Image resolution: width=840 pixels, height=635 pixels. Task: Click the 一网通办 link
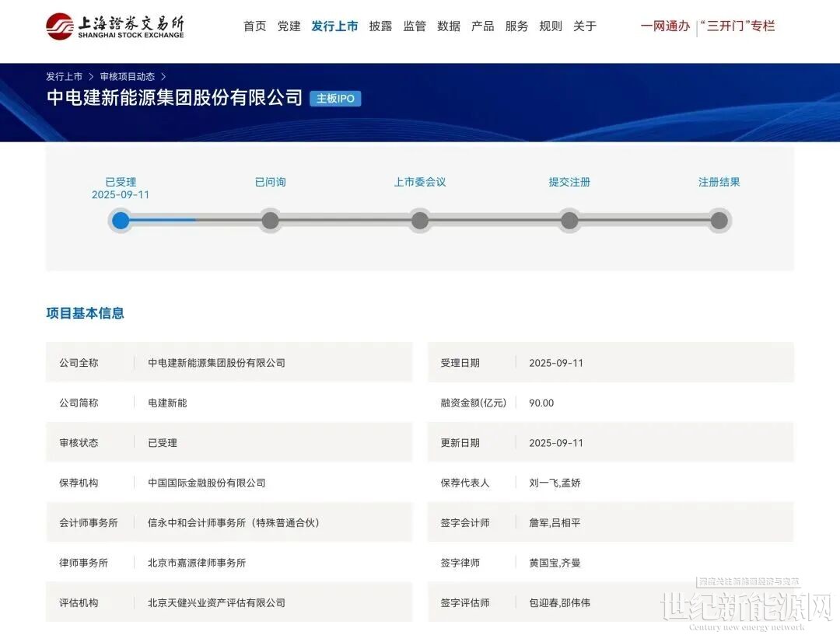click(x=665, y=26)
